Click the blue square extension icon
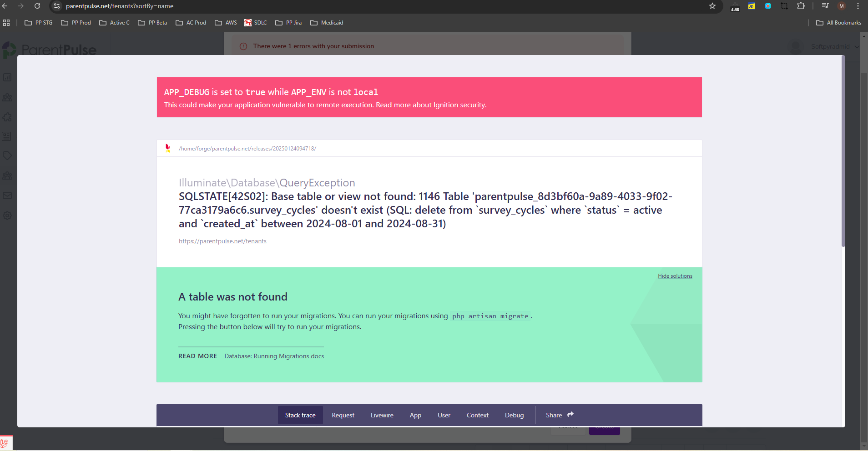The height and width of the screenshot is (451, 868). 768,6
